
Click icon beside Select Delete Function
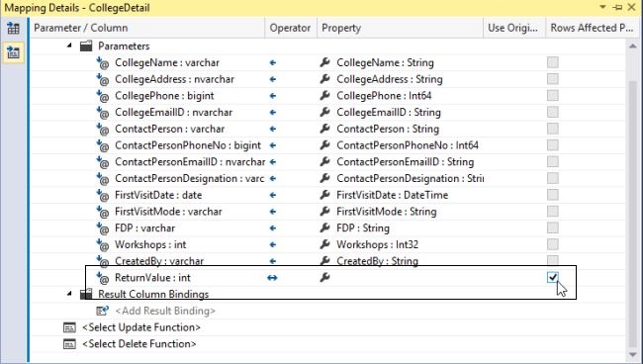pyautogui.click(x=69, y=344)
